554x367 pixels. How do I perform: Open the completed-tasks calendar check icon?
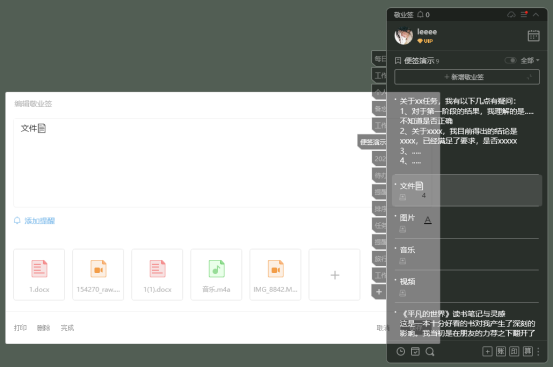tap(415, 351)
